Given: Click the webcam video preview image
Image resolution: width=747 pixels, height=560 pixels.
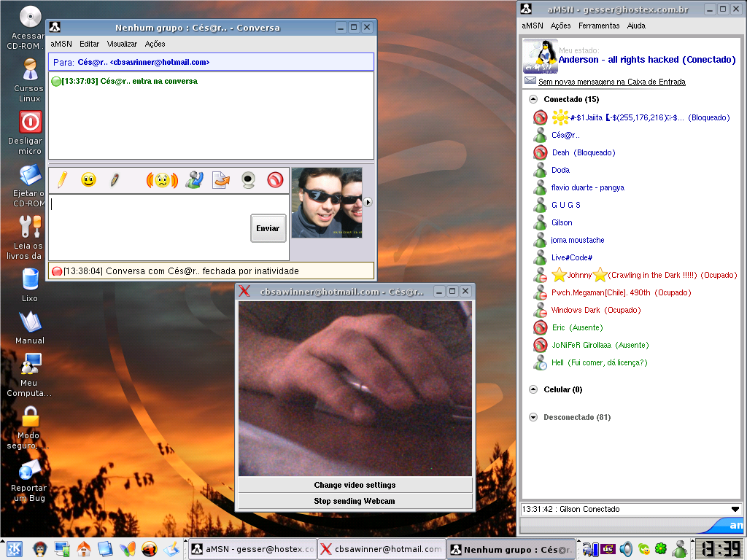Looking at the screenshot, I should click(x=355, y=389).
